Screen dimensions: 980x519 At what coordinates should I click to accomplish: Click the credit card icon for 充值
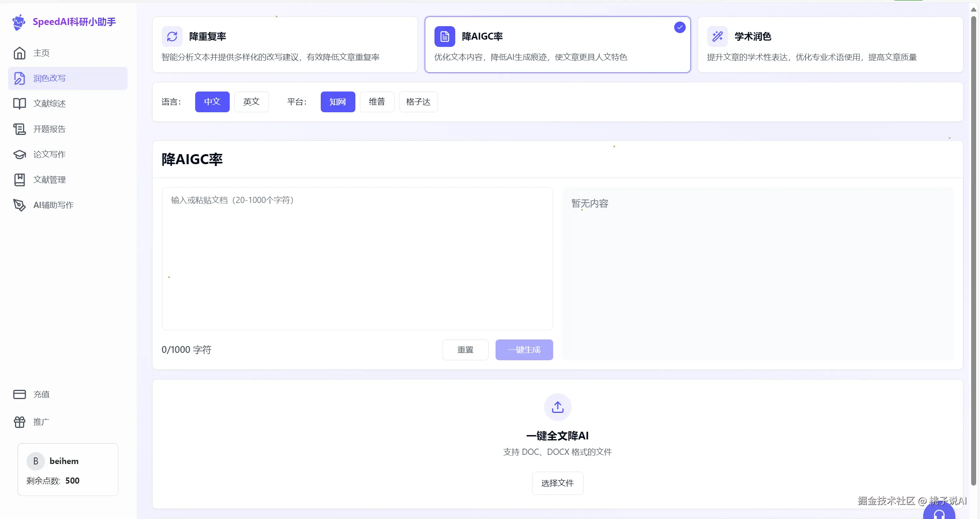20,394
